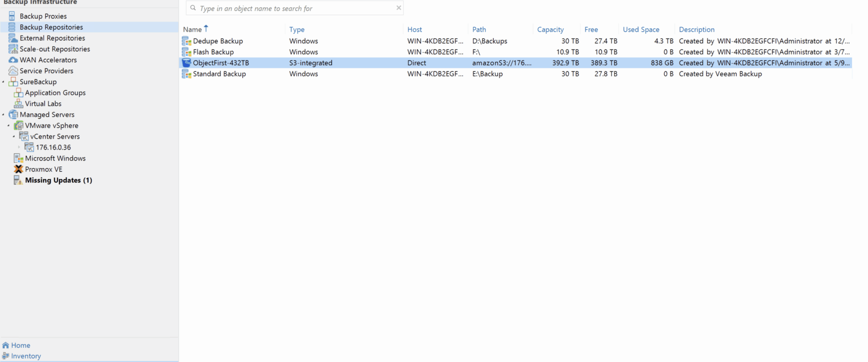Click the Backup Proxies icon in sidebar

pyautogui.click(x=12, y=16)
